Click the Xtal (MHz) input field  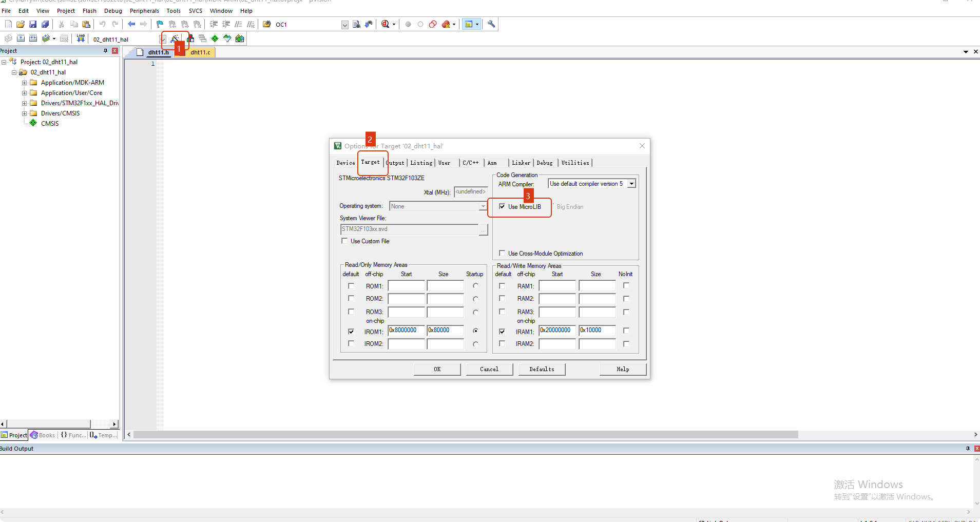pyautogui.click(x=470, y=192)
